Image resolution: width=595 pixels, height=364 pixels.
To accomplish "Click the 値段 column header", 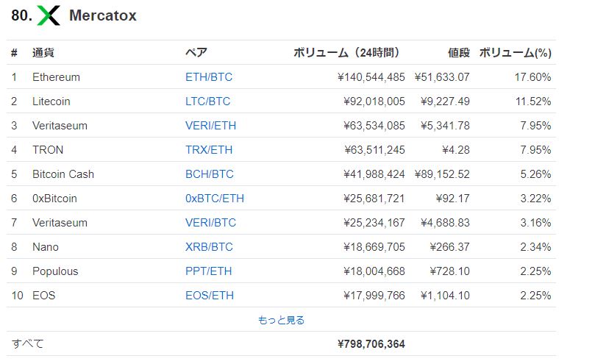I will pos(458,53).
